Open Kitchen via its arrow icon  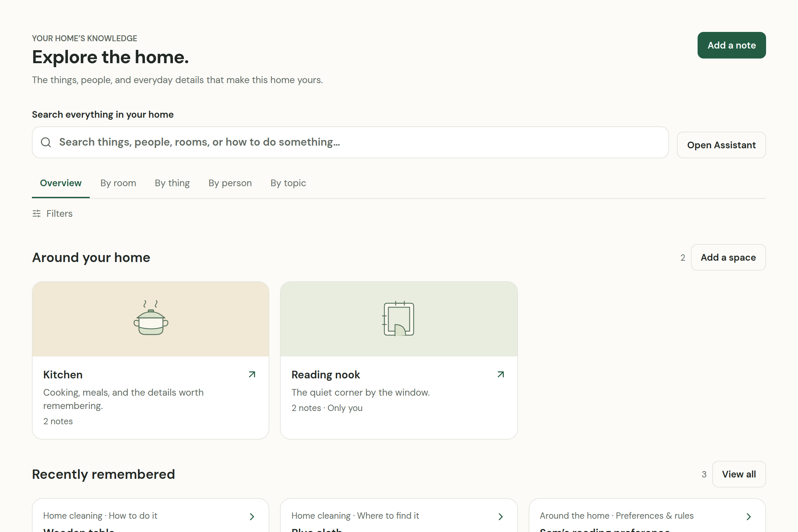(252, 375)
